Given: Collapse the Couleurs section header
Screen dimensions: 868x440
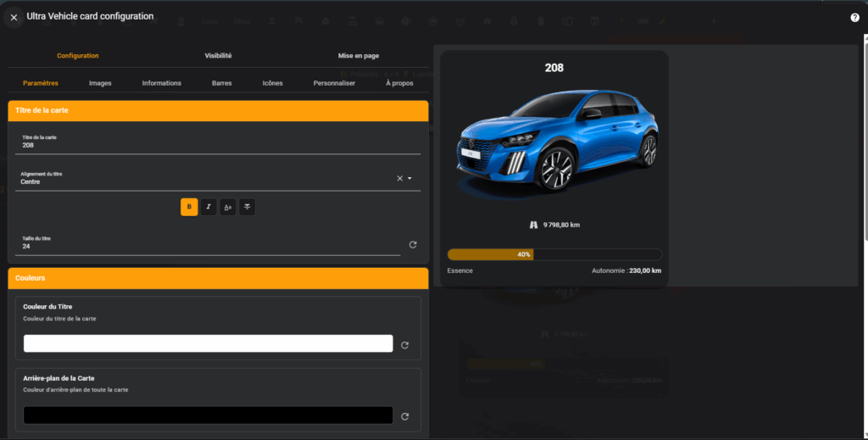Looking at the screenshot, I should [x=218, y=278].
